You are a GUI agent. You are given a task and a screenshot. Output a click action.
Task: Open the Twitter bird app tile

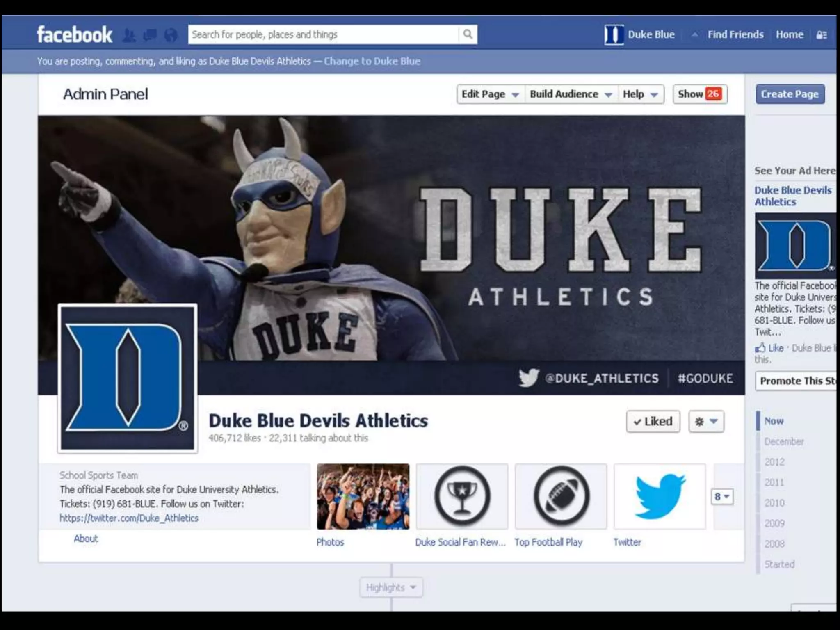coord(660,496)
